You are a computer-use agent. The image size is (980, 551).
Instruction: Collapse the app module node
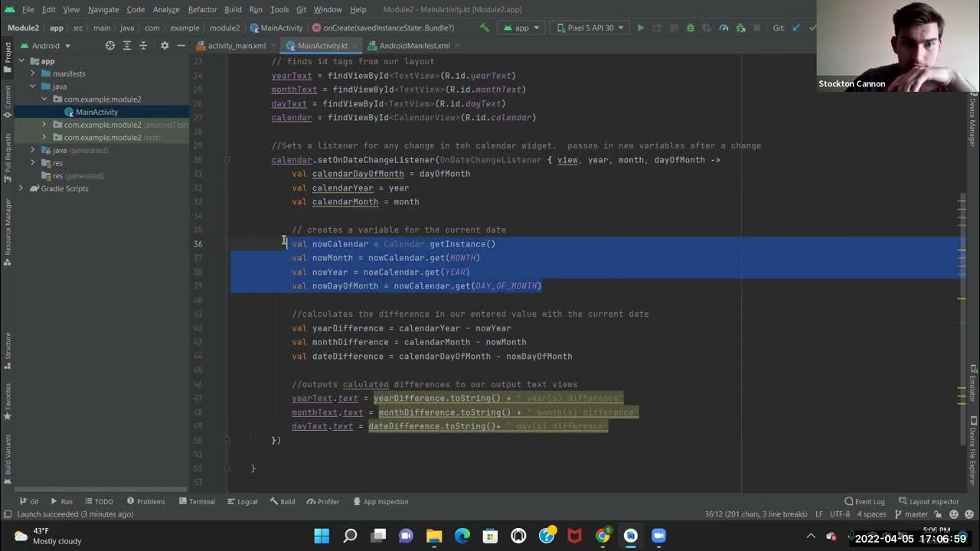coord(22,61)
